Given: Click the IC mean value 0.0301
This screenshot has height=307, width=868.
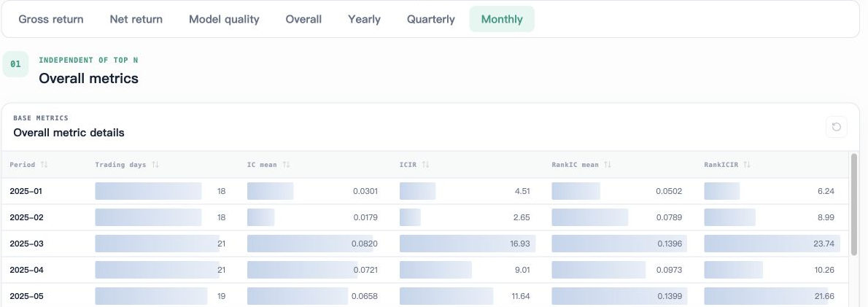Looking at the screenshot, I should [x=365, y=191].
